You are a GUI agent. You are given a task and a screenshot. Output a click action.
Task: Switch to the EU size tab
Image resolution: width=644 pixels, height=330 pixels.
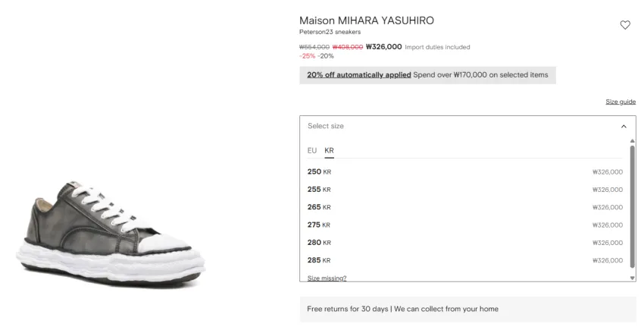coord(312,151)
